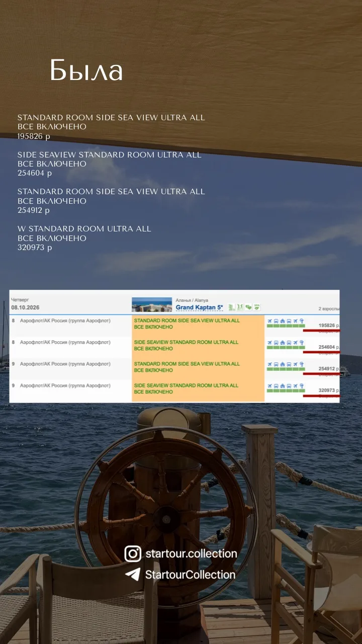362x644 pixels.
Task: Click the first green badge after Grand Kaptan 5*
Action: click(232, 307)
